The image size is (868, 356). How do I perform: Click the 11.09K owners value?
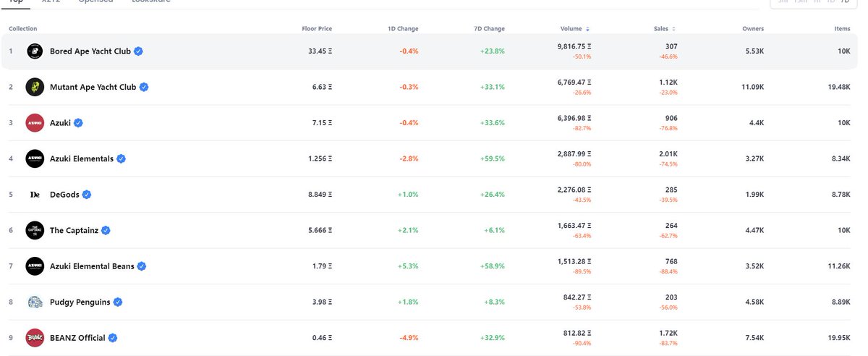[x=752, y=87]
